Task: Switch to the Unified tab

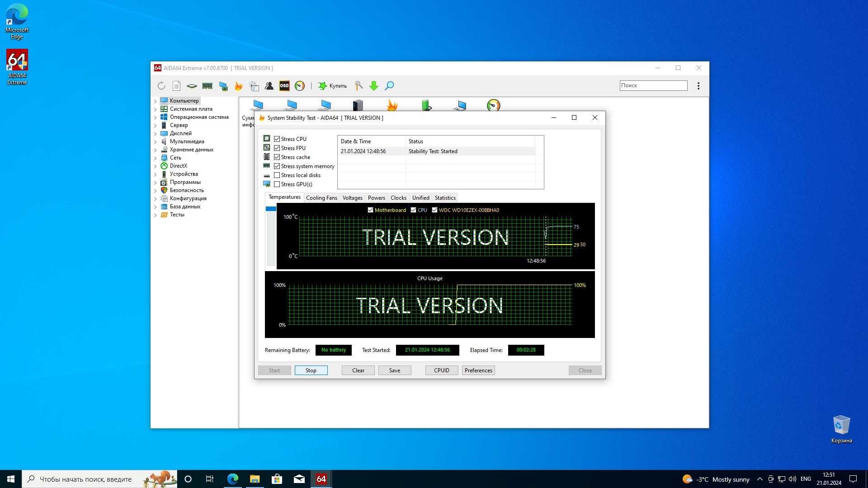Action: [421, 198]
